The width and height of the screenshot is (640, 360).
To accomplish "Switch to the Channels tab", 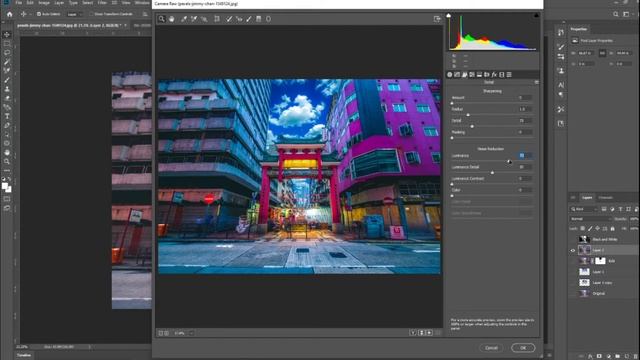I will (605, 198).
